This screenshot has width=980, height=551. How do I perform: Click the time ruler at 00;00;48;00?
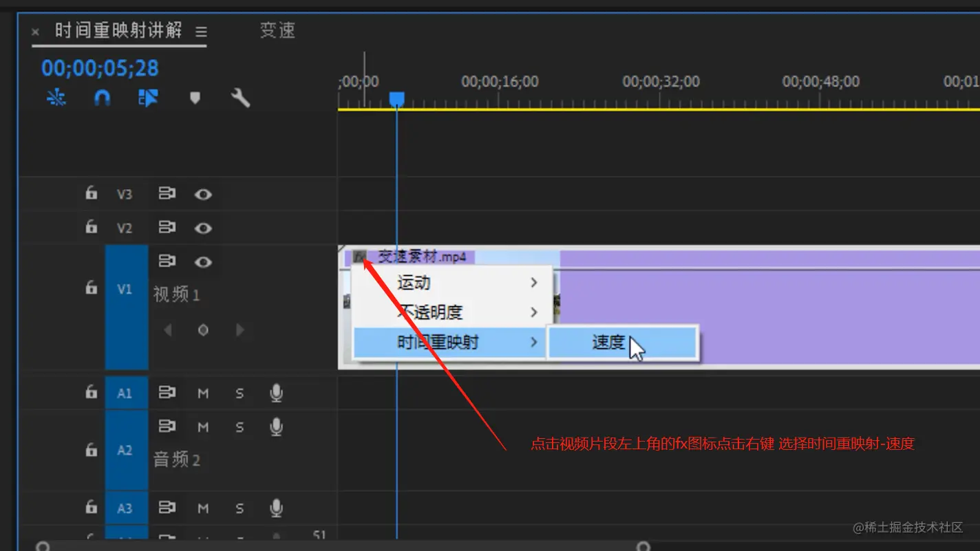820,82
